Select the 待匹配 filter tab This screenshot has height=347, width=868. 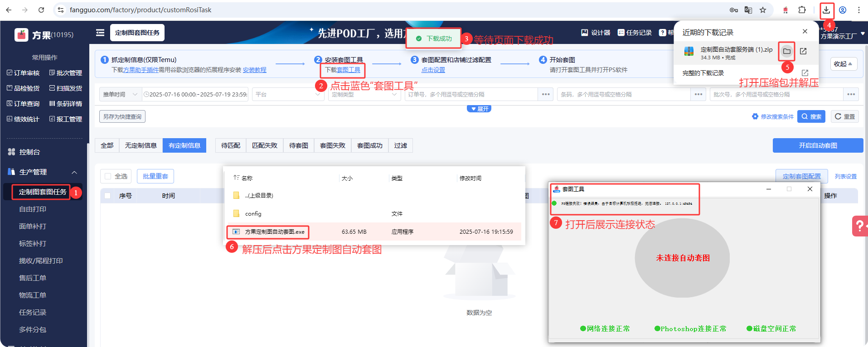tap(230, 145)
